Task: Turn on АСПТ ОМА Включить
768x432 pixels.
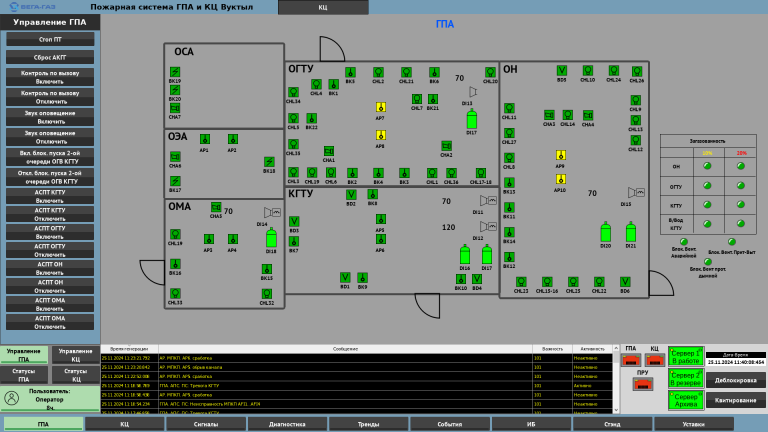Action: (50, 304)
